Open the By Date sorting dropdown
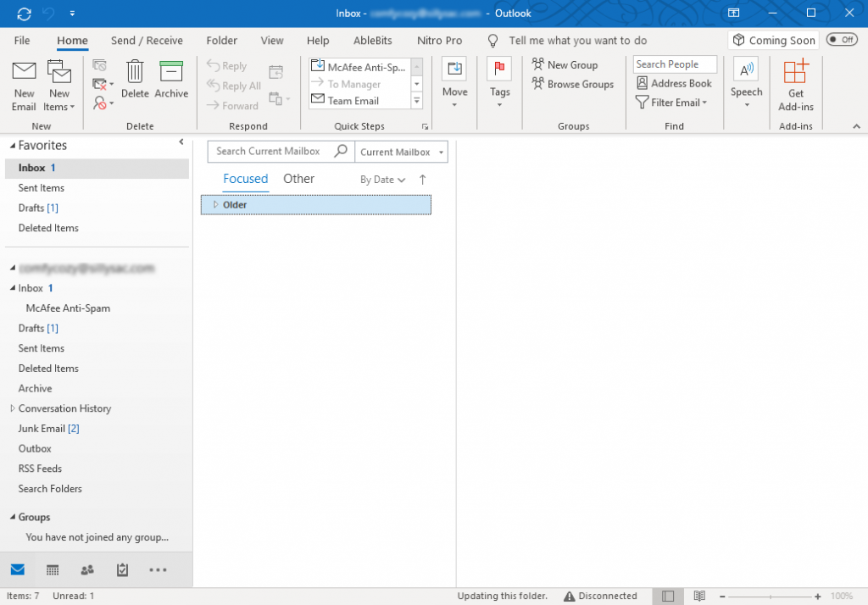The height and width of the screenshot is (605, 868). pyautogui.click(x=381, y=179)
